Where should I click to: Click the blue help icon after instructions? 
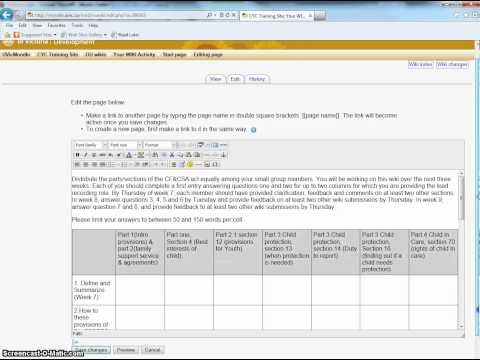click(253, 130)
